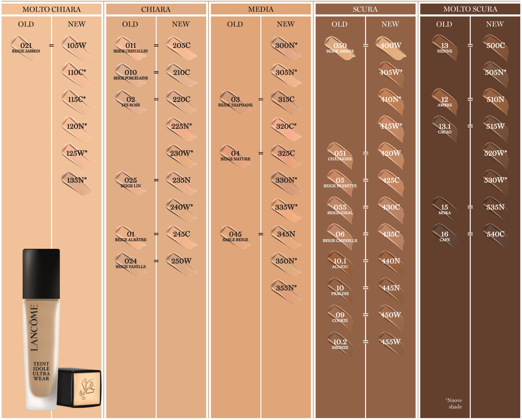Click the 09 Cookie swatch
The height and width of the screenshot is (420, 522).
point(340,318)
